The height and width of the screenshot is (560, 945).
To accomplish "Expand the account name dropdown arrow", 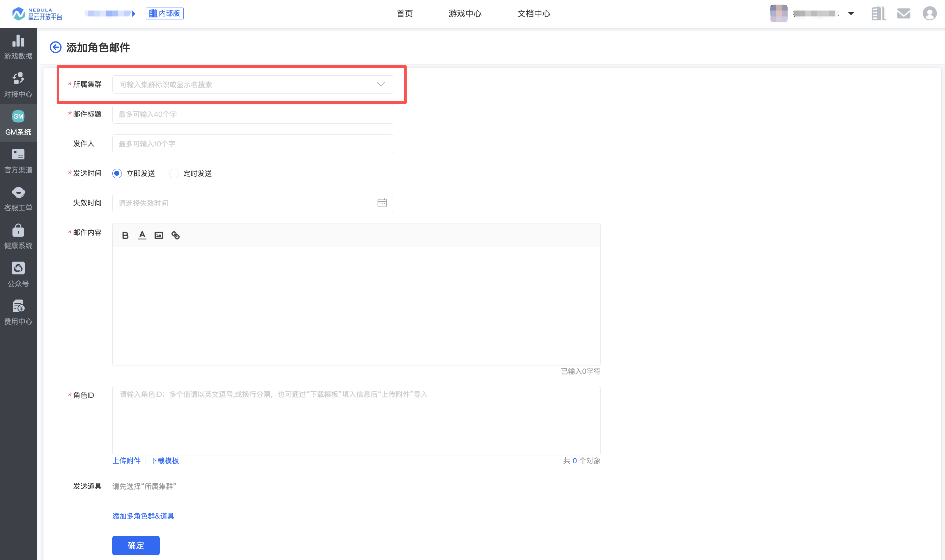I will point(850,13).
